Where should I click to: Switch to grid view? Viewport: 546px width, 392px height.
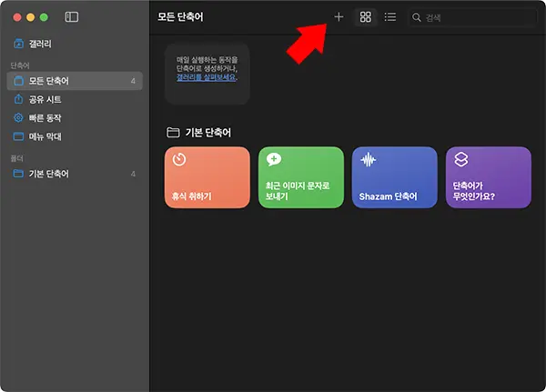click(365, 16)
